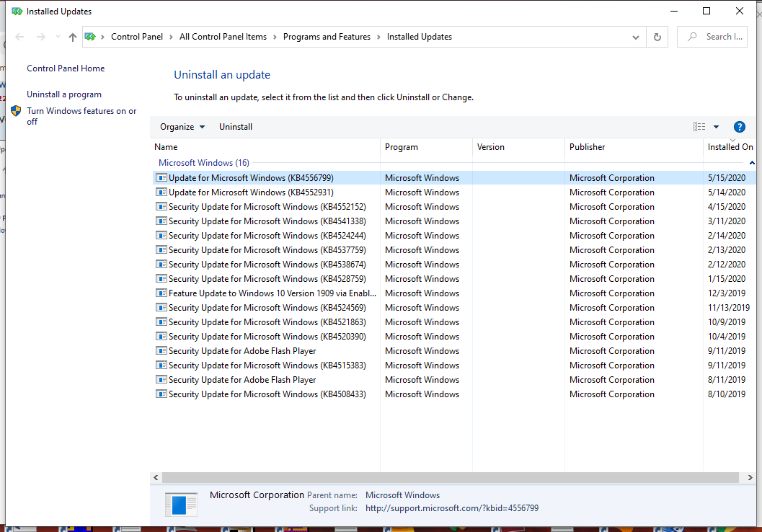Select Update for Microsoft Windows (KB4552931)
762x532 pixels.
point(454,192)
